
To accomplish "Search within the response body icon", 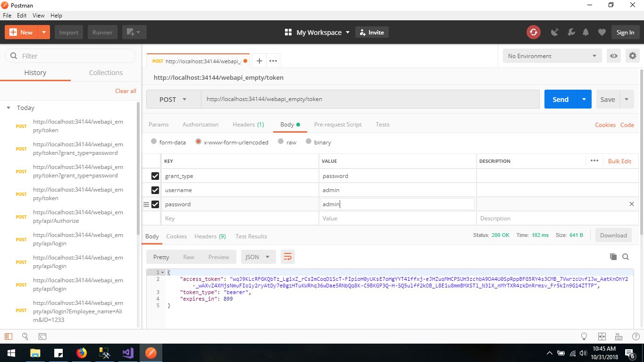I will coord(626,257).
